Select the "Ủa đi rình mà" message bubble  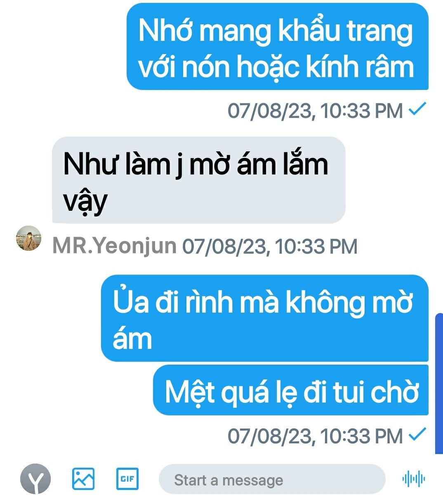[265, 318]
